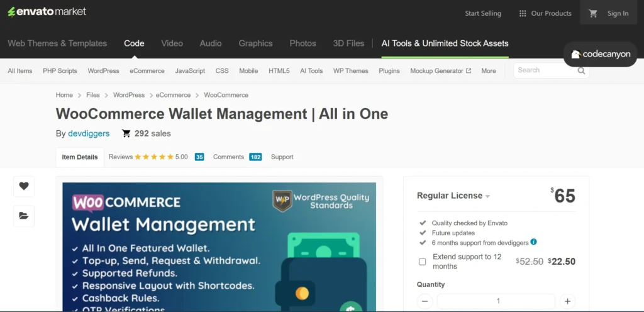Add to collection folder icon
Viewport: 644px width, 312px height.
pyautogui.click(x=24, y=216)
